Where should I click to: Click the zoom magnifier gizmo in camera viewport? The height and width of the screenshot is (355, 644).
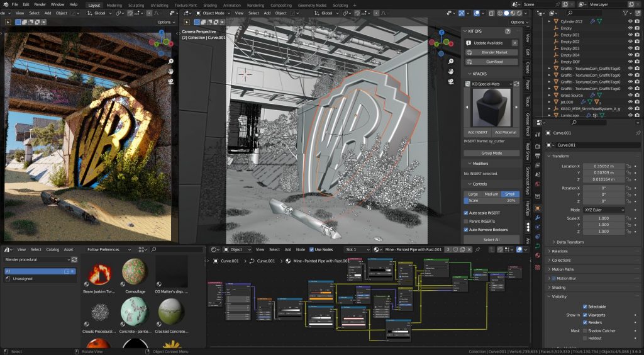(450, 61)
